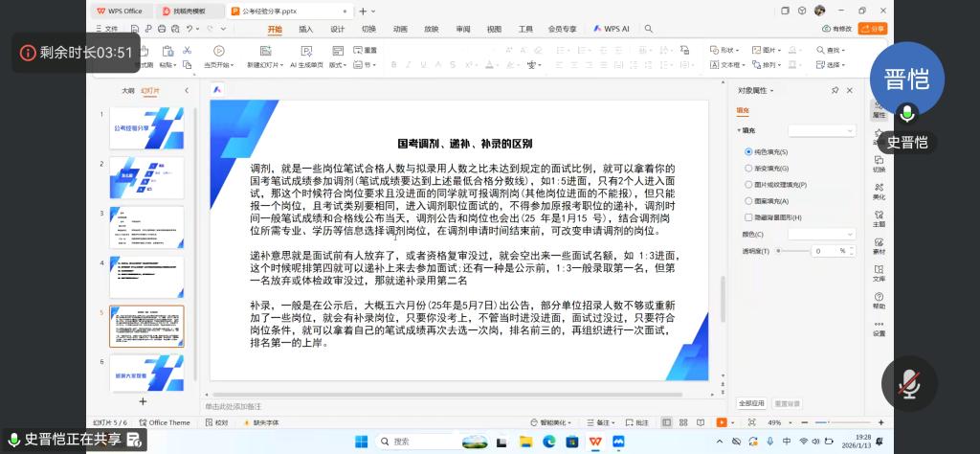This screenshot has height=454, width=980.
Task: Pin the 对象属性 panel with pushpin icon
Action: pos(835,90)
